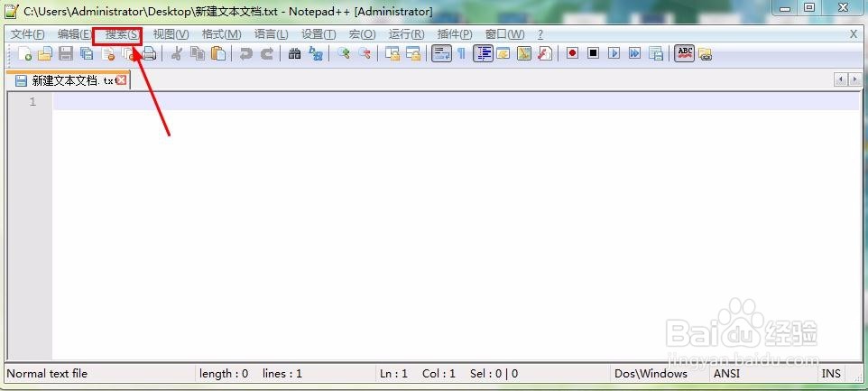Open the Replace toolbar icon
This screenshot has height=391, width=868.
(x=316, y=53)
